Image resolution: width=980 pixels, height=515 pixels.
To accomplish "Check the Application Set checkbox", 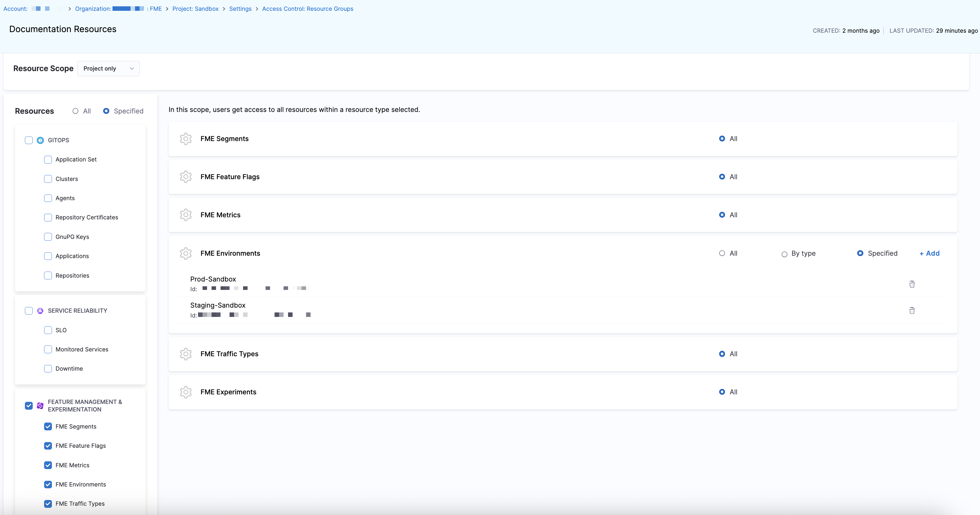I will [x=48, y=159].
